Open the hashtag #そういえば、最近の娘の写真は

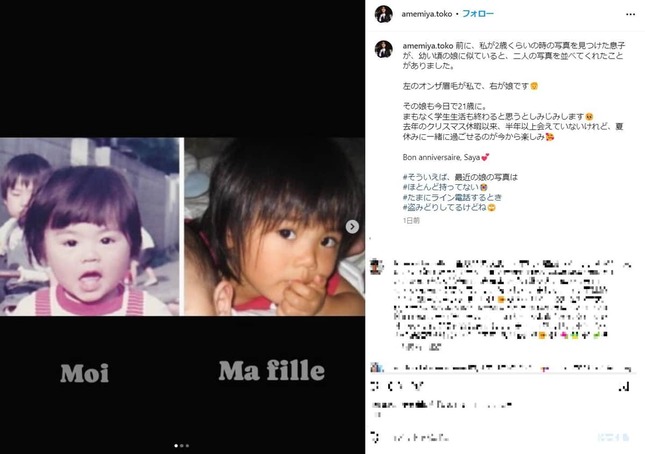(x=460, y=177)
